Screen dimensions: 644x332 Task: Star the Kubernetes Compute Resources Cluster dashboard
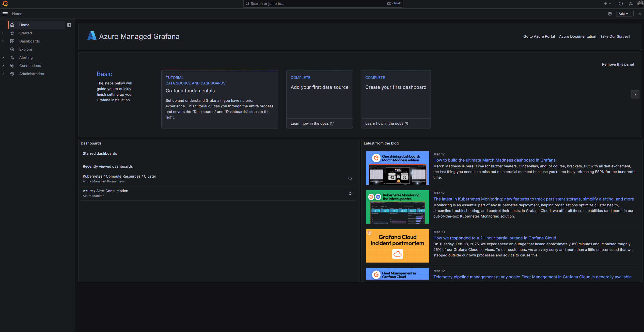[350, 179]
